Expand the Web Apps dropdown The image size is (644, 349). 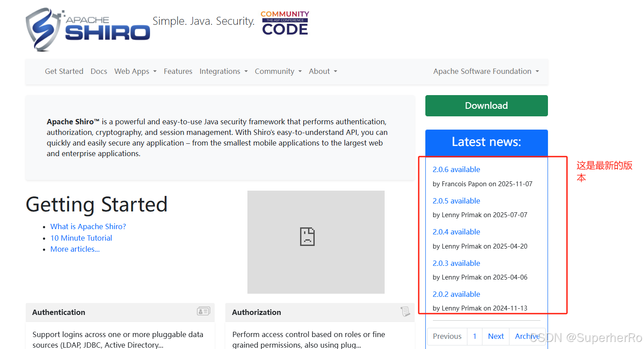point(135,71)
